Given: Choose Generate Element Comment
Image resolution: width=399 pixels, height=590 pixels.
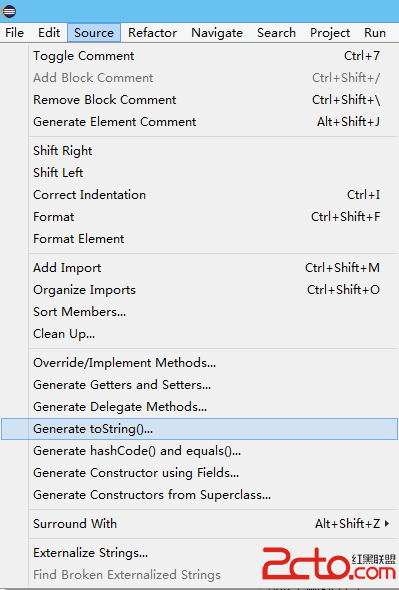Looking at the screenshot, I should (213, 122).
